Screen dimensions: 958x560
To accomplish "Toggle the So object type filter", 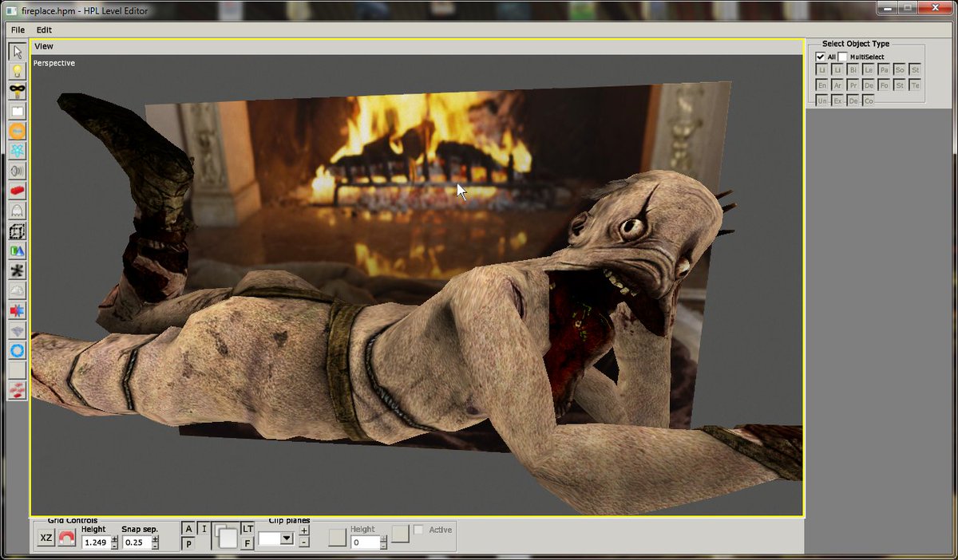I will pyautogui.click(x=900, y=70).
